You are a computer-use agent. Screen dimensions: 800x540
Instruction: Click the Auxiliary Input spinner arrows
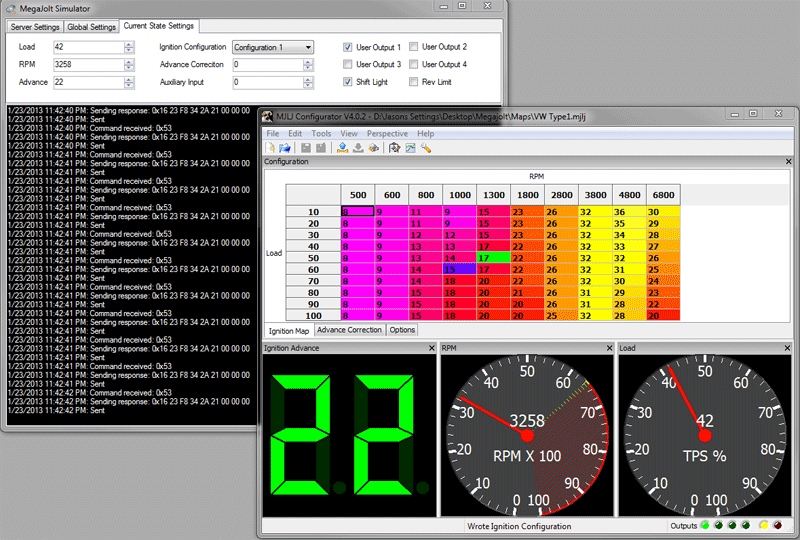click(308, 82)
